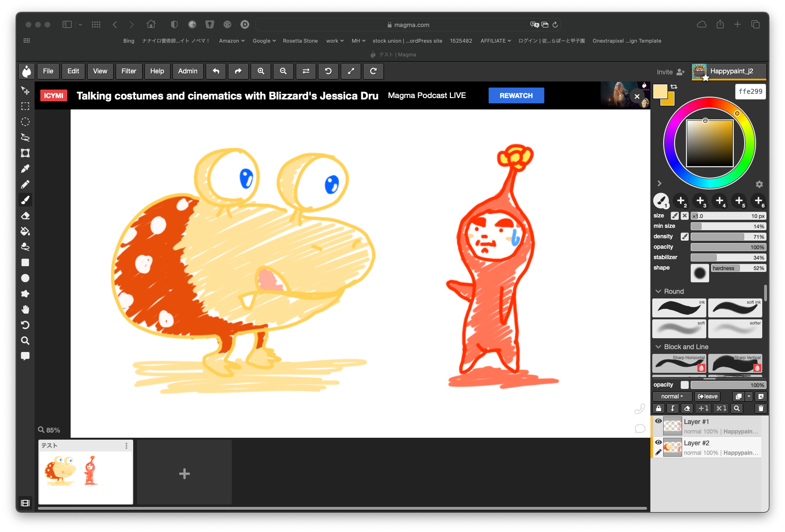Swap foreground and background colors
Viewport: 785px width, 532px height.
click(674, 87)
